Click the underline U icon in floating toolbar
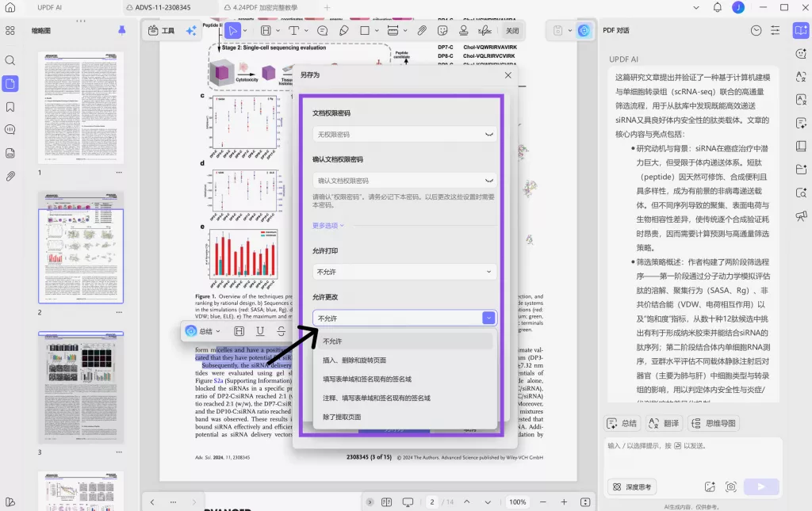Viewport: 812px width, 511px height. pos(260,331)
